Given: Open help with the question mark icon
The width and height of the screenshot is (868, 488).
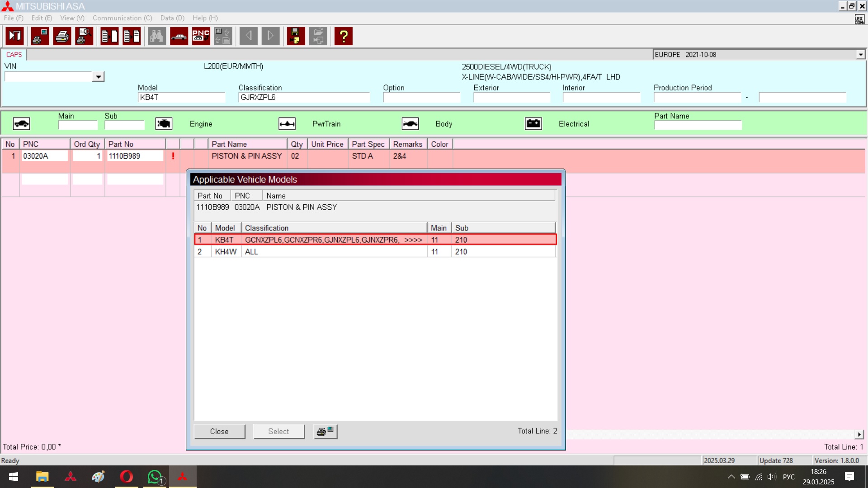Looking at the screenshot, I should pos(344,36).
